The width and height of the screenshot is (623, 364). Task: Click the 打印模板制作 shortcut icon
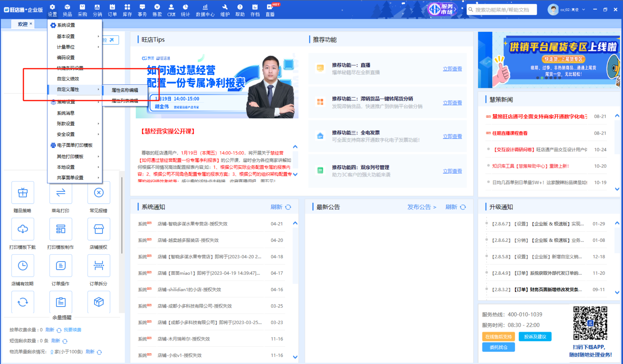pyautogui.click(x=60, y=229)
